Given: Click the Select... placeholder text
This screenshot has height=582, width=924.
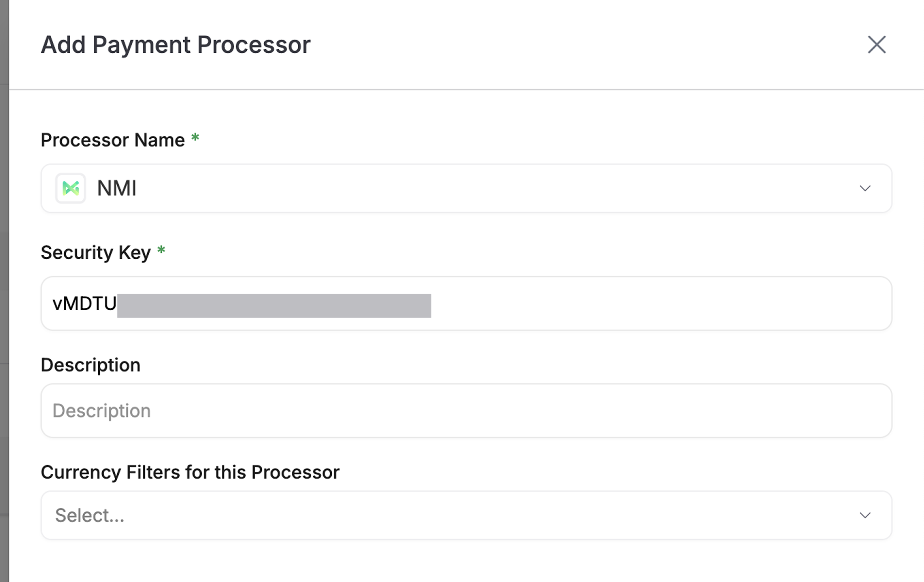Looking at the screenshot, I should (x=90, y=515).
